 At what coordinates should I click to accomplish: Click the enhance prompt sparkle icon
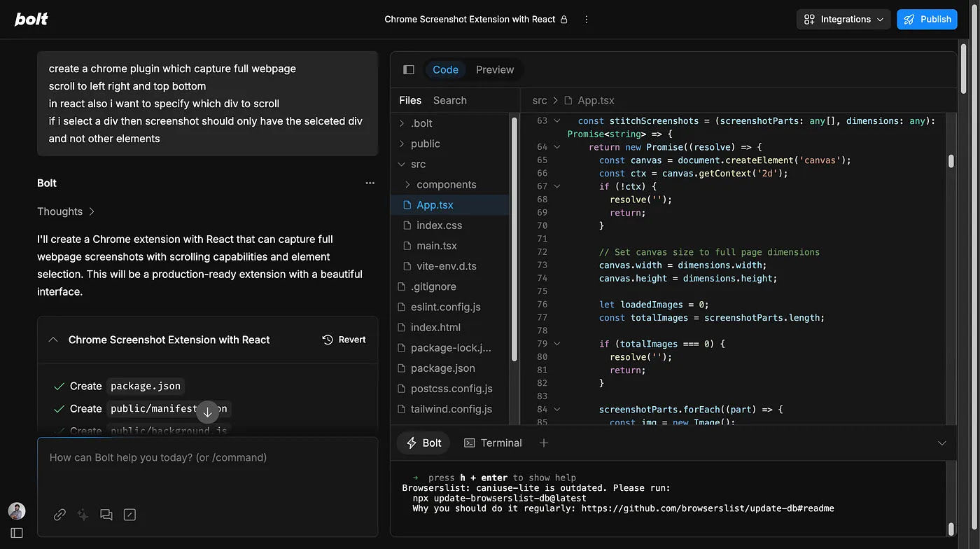(83, 515)
